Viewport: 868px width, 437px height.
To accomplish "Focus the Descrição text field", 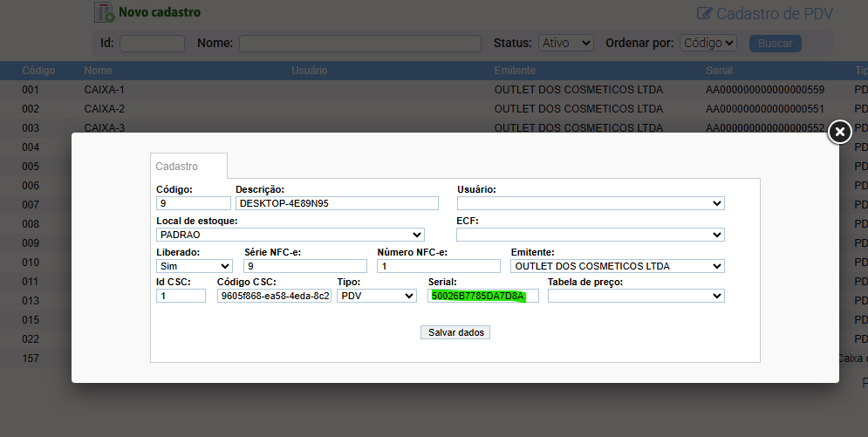I will (x=337, y=203).
